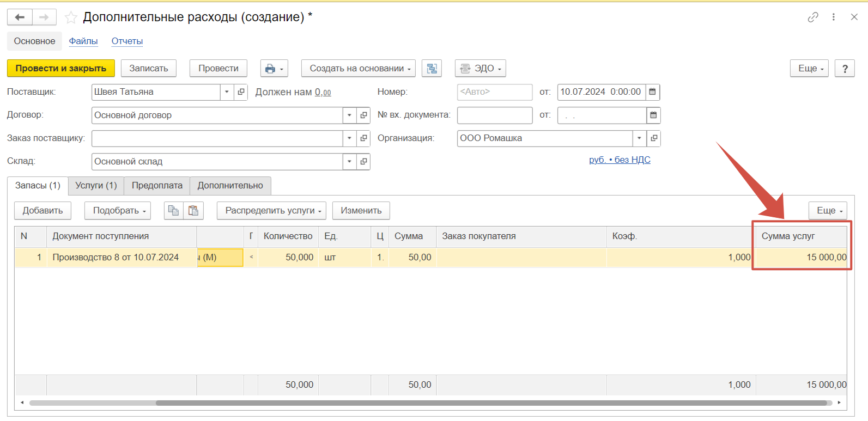Open the print menu icon
868x421 pixels.
[274, 69]
